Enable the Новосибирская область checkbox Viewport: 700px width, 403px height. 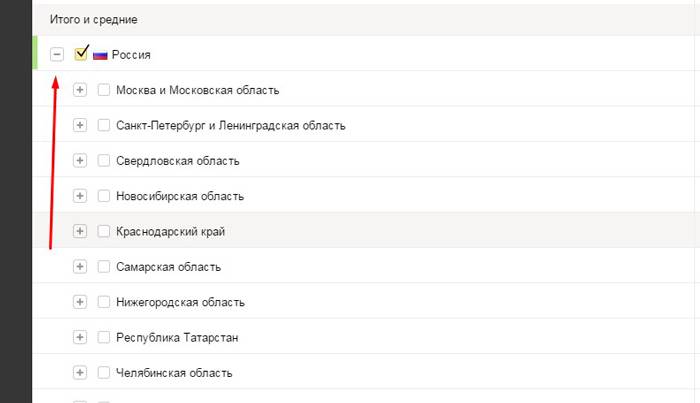[104, 196]
